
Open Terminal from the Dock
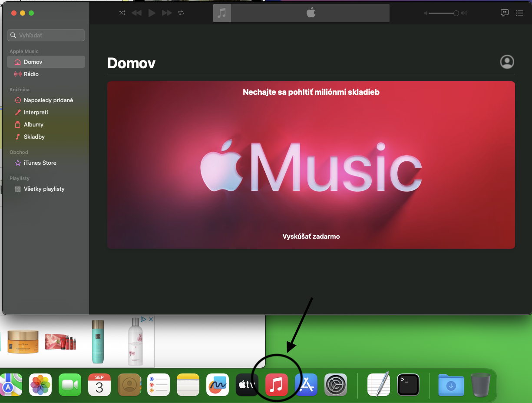[408, 385]
